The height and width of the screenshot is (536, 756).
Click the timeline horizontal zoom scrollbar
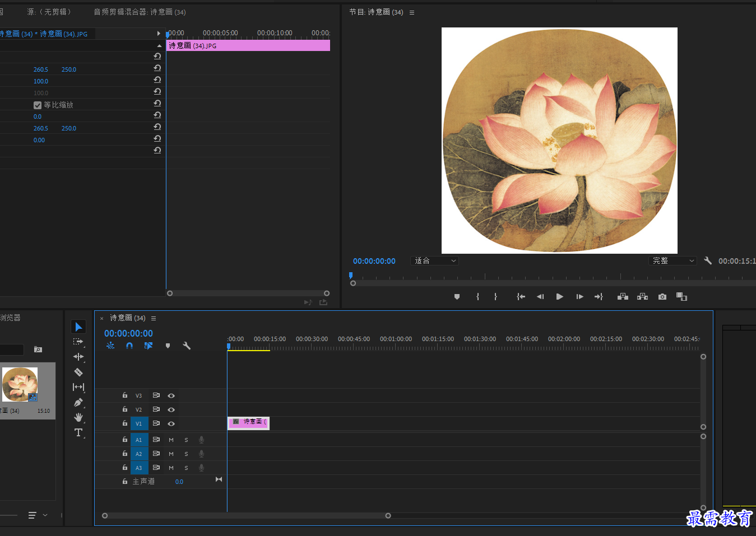coord(246,515)
